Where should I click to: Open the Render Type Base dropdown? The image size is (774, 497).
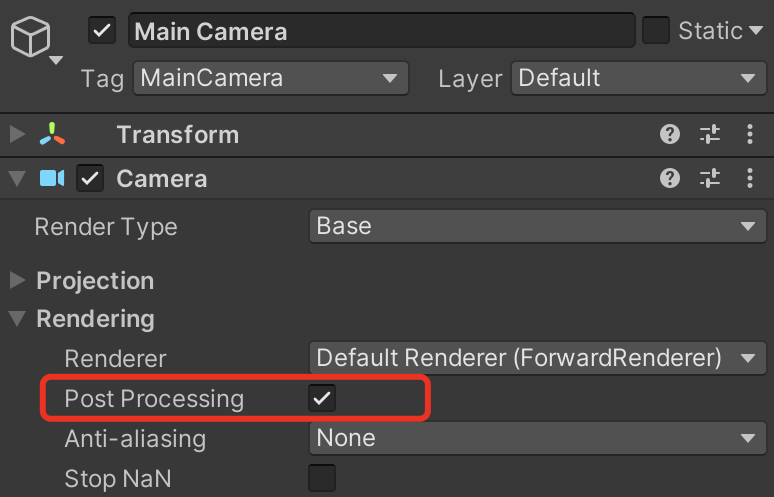(x=538, y=226)
